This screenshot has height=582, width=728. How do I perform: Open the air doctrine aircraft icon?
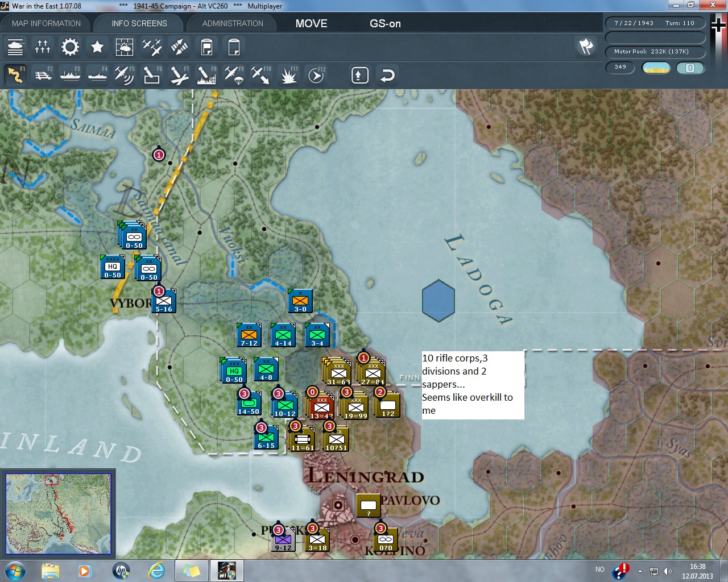pyautogui.click(x=152, y=47)
